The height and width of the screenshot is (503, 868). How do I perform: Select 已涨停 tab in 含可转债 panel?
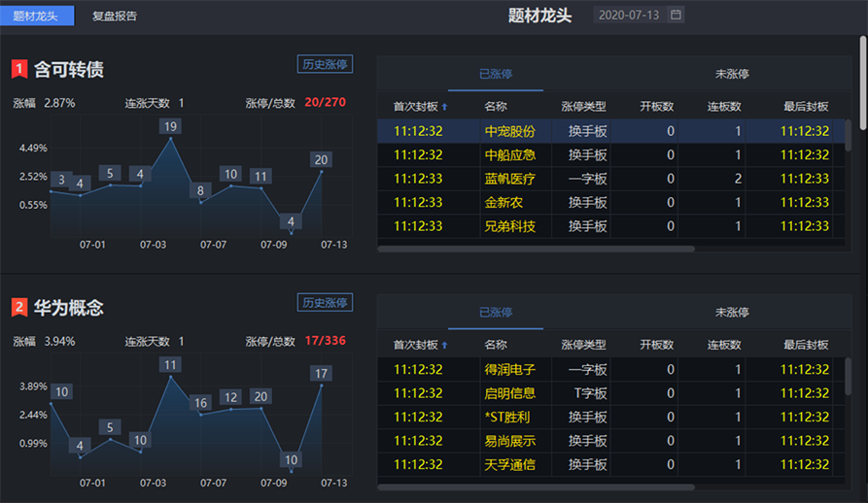[x=496, y=74]
